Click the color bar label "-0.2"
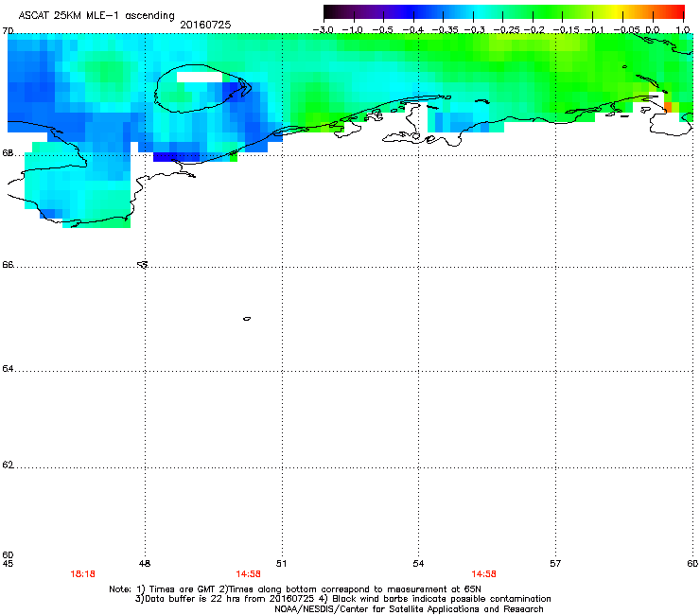The height and width of the screenshot is (615, 700). click(534, 30)
